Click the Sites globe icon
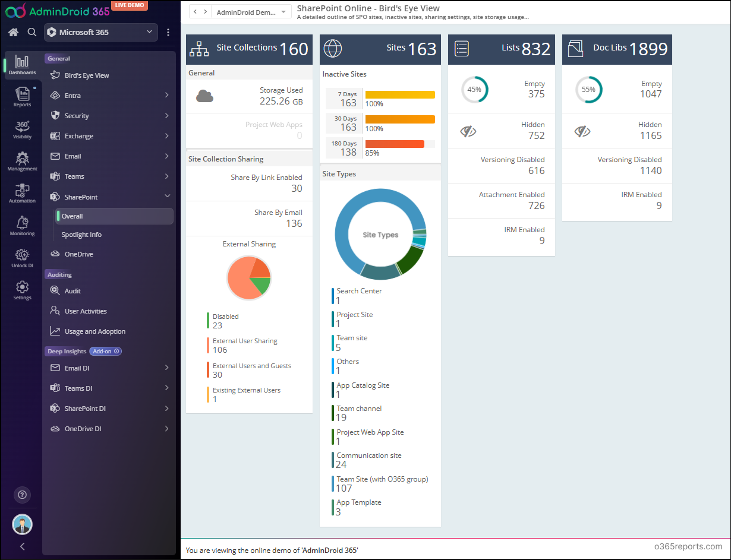Image resolution: width=731 pixels, height=560 pixels. coord(333,49)
